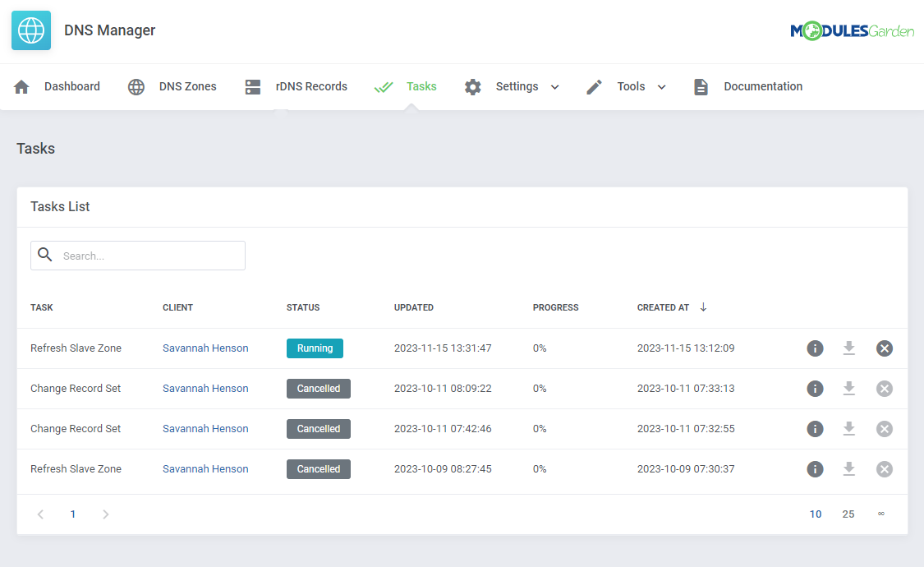Open the Dashboard menu item
Image resolution: width=924 pixels, height=567 pixels.
72,86
